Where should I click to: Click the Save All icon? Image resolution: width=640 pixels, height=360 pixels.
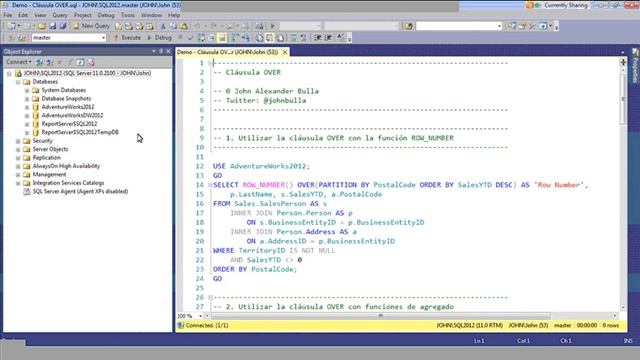(63, 26)
